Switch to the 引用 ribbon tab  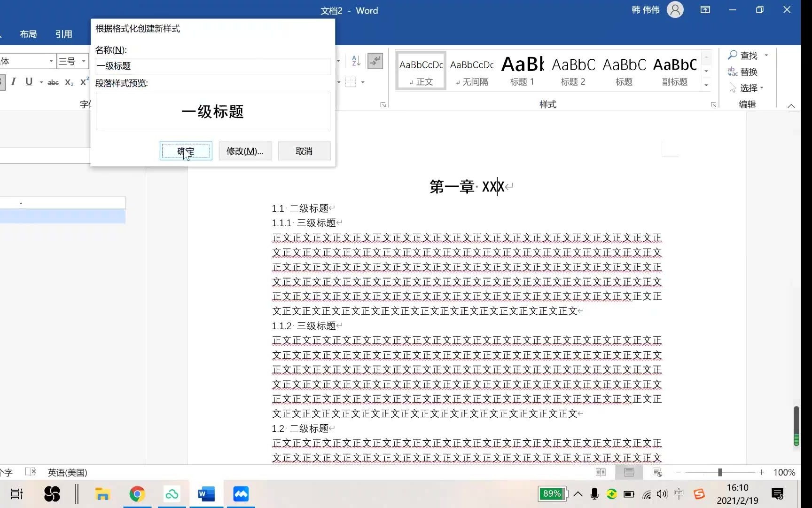tap(64, 33)
